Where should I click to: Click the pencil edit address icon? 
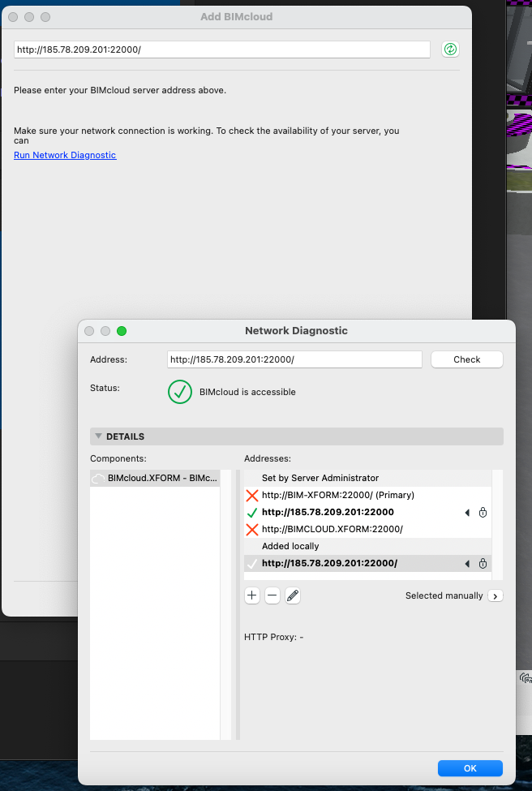tap(294, 595)
